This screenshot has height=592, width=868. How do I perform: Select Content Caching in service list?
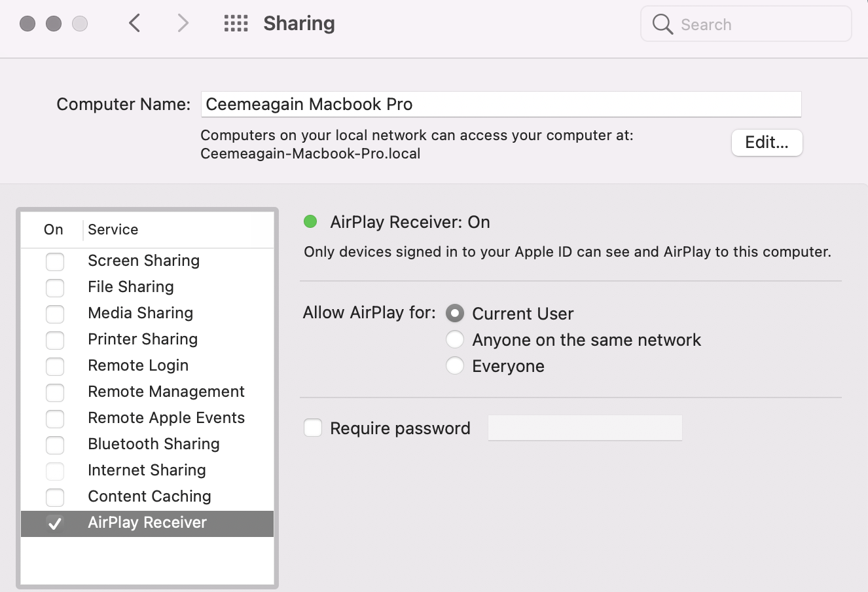[x=149, y=496]
